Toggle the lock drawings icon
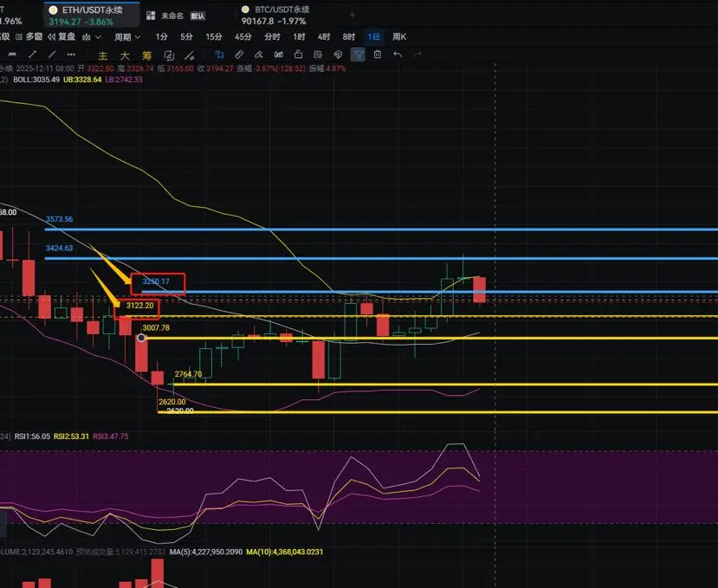 tap(298, 55)
